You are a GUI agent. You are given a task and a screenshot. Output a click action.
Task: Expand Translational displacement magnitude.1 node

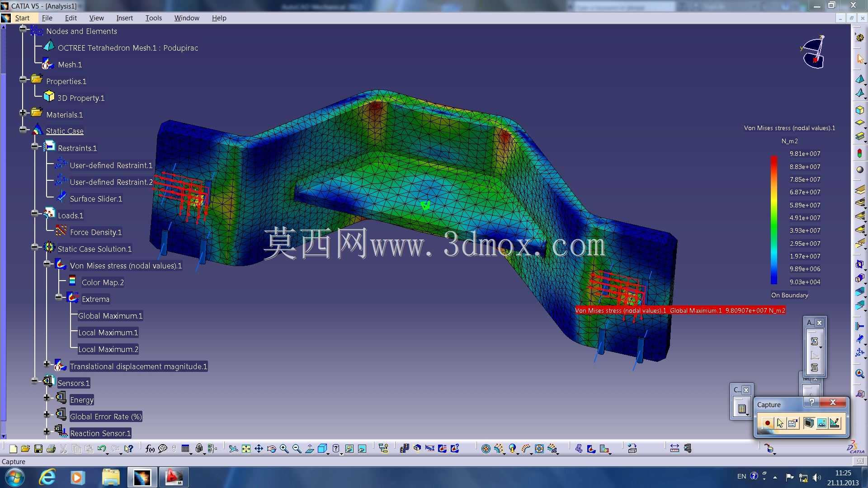coord(47,364)
